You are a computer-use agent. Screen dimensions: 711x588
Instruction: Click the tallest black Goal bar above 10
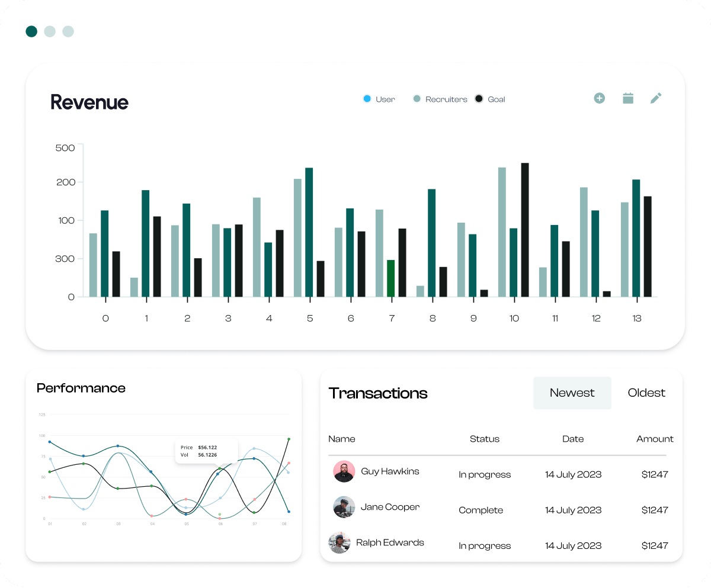coord(525,230)
